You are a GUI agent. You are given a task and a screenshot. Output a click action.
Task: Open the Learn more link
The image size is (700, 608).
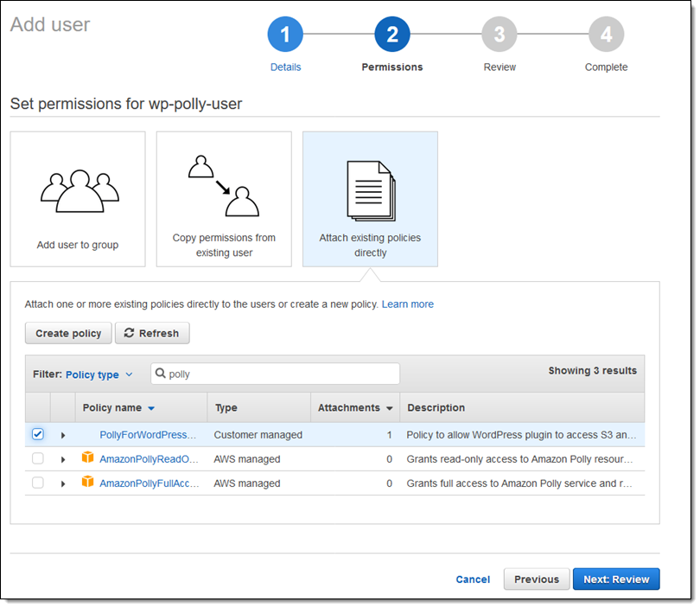(408, 304)
